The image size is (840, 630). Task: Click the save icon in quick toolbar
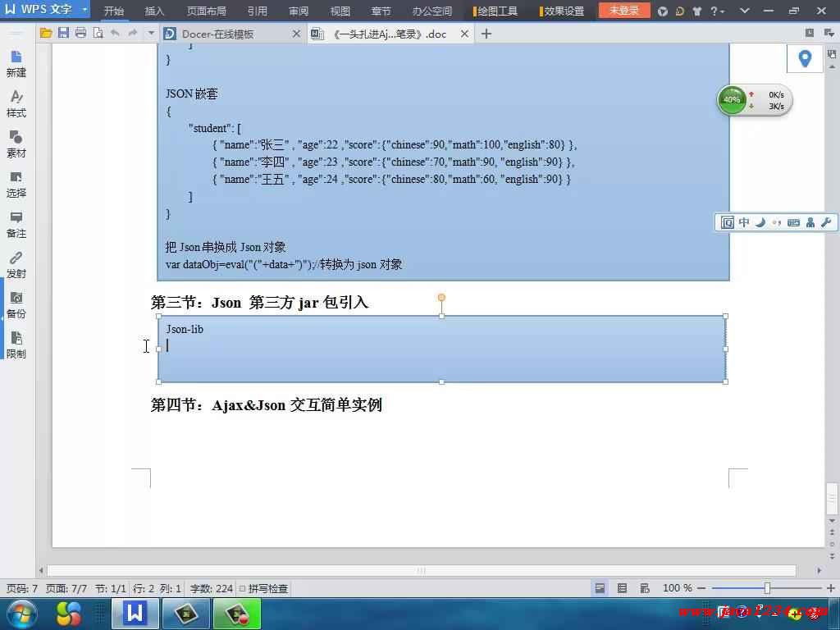pyautogui.click(x=63, y=34)
